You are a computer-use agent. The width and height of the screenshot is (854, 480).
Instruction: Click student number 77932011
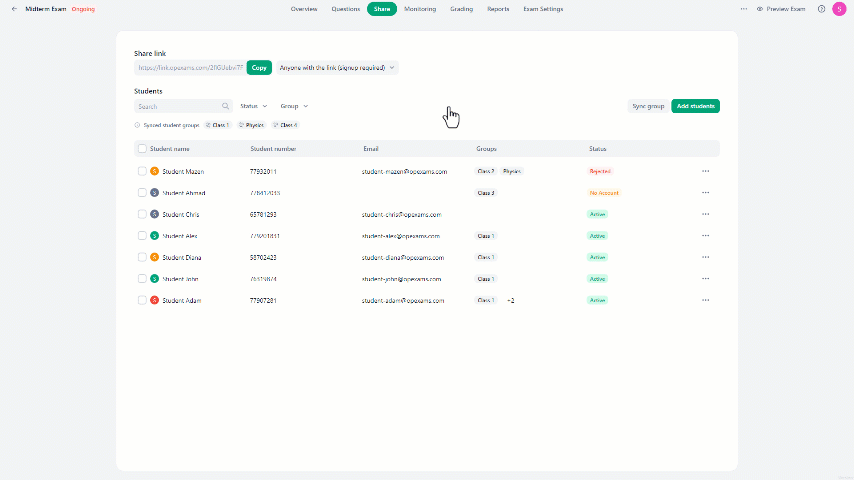click(263, 172)
